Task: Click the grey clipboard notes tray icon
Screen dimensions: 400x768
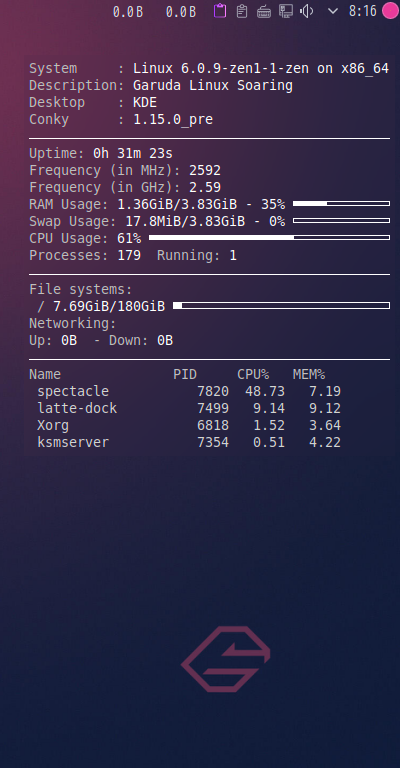Action: (x=241, y=11)
